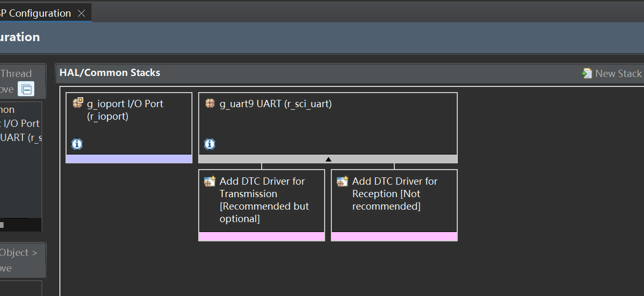Click the collapse icon in the Threads panel
This screenshot has height=296, width=644.
pos(26,89)
